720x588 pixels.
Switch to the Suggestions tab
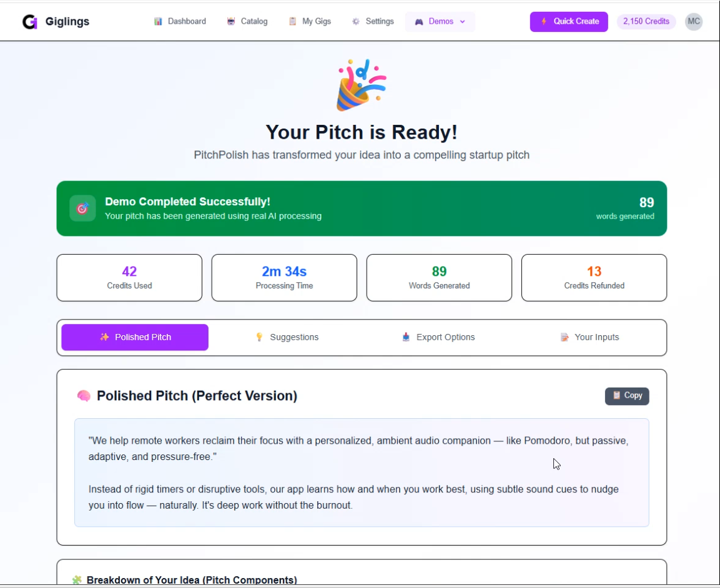(287, 337)
